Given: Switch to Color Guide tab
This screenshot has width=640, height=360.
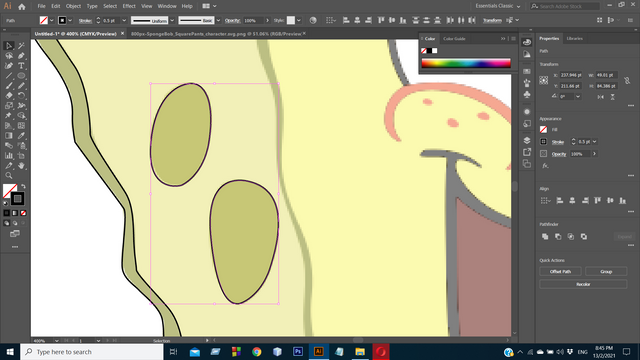Looking at the screenshot, I should click(454, 39).
